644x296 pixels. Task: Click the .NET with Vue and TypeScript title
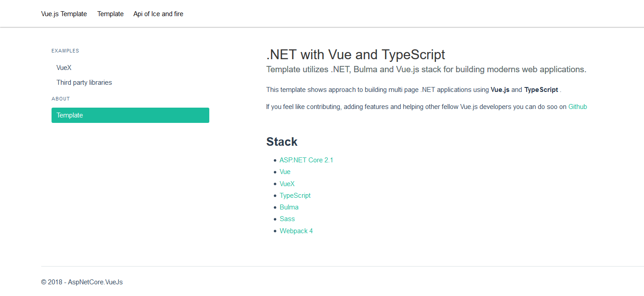pyautogui.click(x=355, y=55)
